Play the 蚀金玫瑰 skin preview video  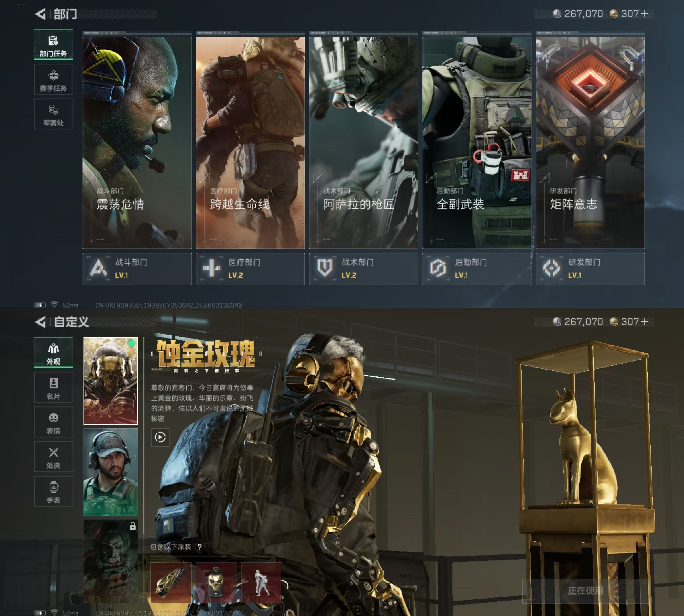click(x=160, y=437)
